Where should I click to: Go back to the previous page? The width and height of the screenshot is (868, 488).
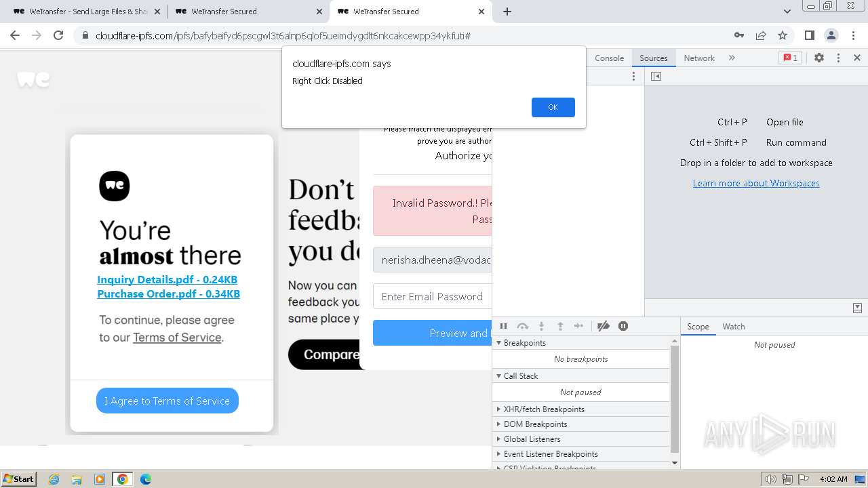tap(15, 35)
